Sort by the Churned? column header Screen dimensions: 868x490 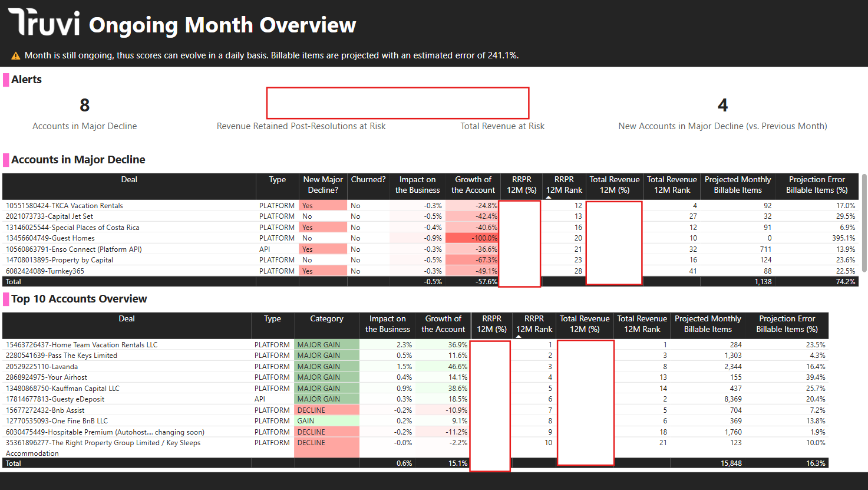(368, 180)
